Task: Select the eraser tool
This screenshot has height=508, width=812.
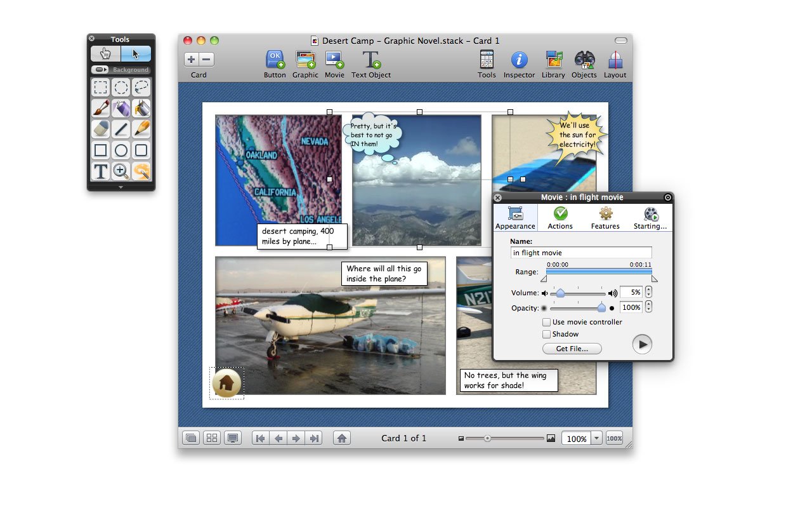Action: tap(100, 129)
